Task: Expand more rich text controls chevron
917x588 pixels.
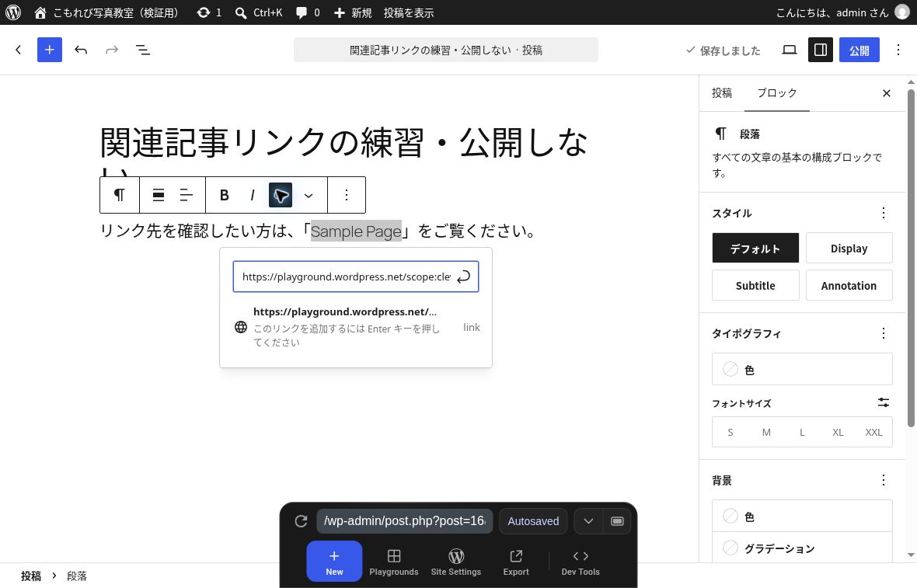Action: pyautogui.click(x=309, y=195)
